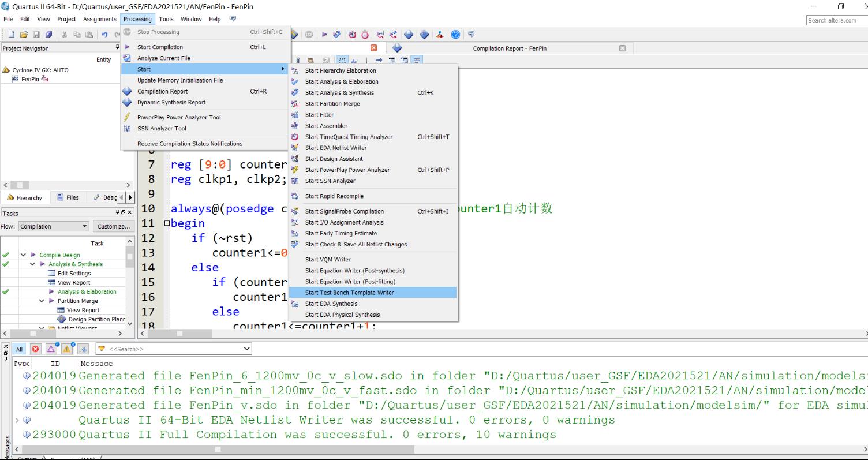The image size is (868, 460).
Task: Choose Analyze Current File
Action: tap(205, 58)
